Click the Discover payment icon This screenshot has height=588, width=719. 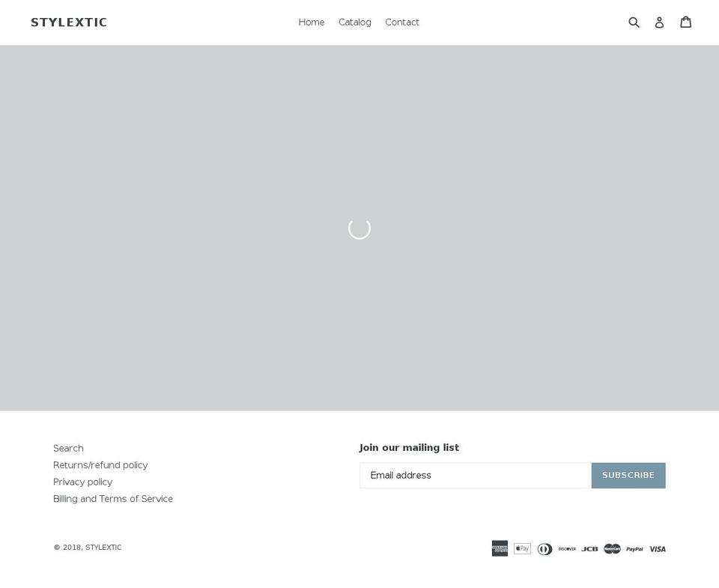click(x=567, y=548)
